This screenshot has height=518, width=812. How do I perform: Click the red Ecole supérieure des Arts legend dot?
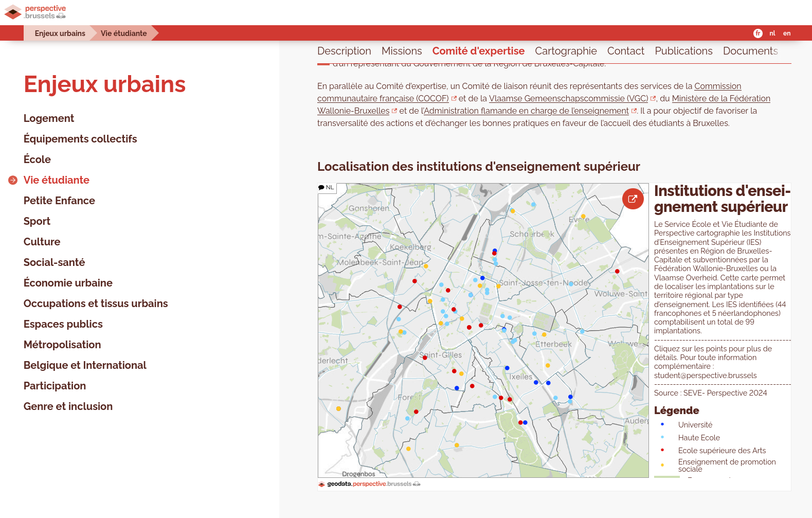(x=662, y=450)
